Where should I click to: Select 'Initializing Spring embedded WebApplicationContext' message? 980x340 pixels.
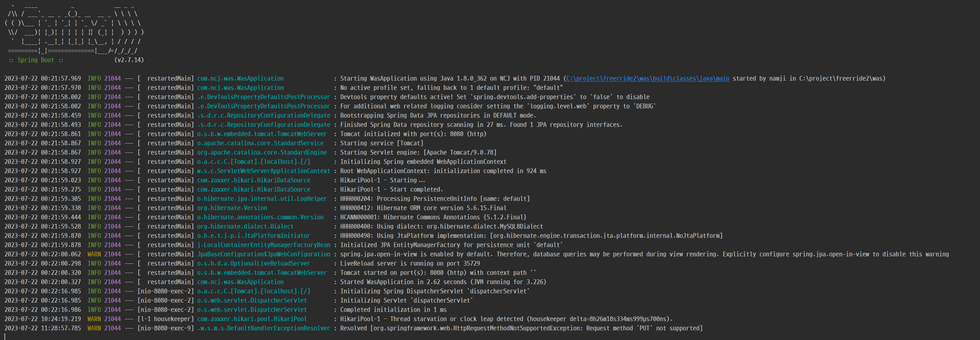click(x=423, y=162)
